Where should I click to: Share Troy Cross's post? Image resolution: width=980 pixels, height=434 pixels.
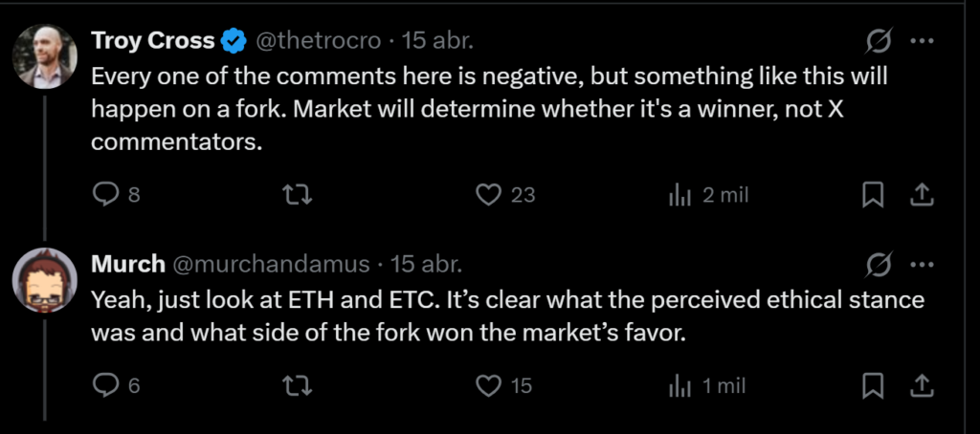pyautogui.click(x=921, y=195)
